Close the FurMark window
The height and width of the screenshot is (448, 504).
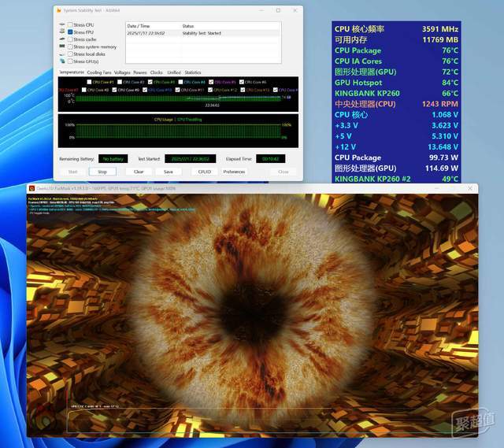(470, 188)
